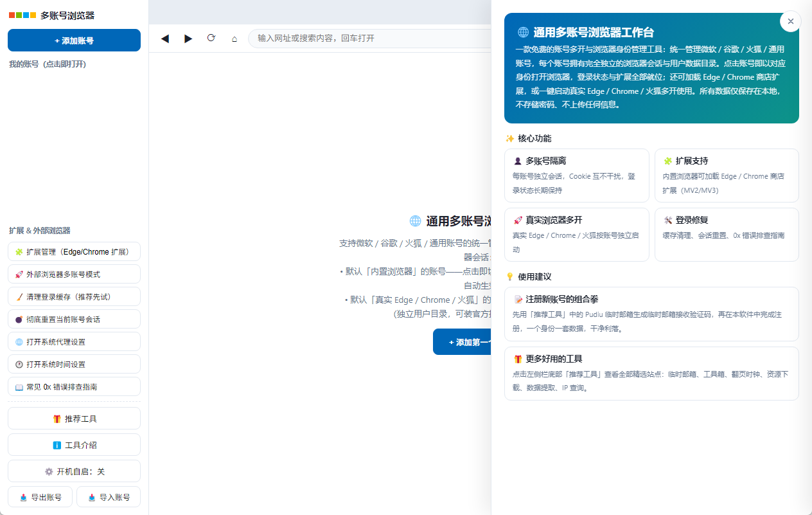Screen dimensions: 812x515
Task: Open the 推荐工具 button
Action: tap(74, 419)
